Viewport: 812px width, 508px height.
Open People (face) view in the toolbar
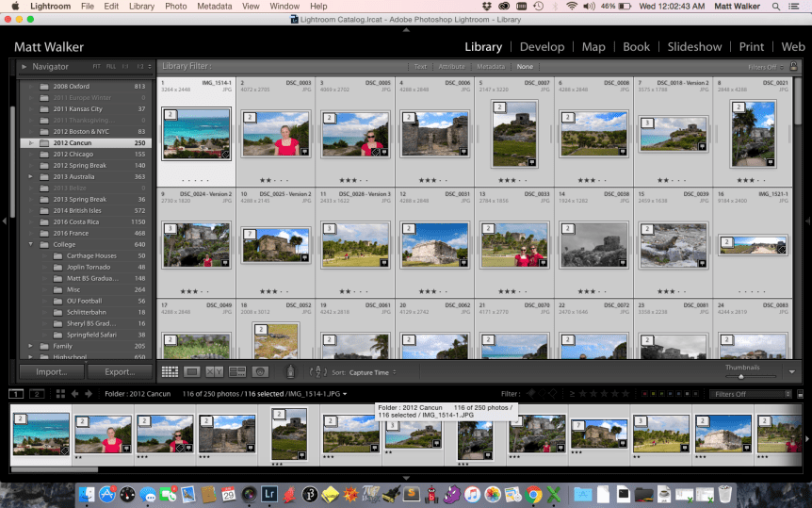[x=260, y=371]
